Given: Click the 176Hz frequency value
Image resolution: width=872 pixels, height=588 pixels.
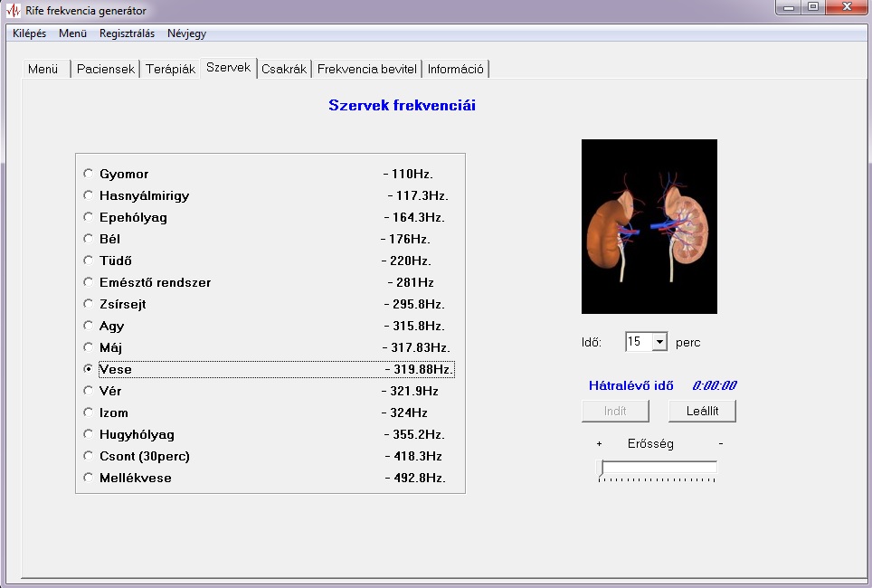Looking at the screenshot, I should pos(406,239).
